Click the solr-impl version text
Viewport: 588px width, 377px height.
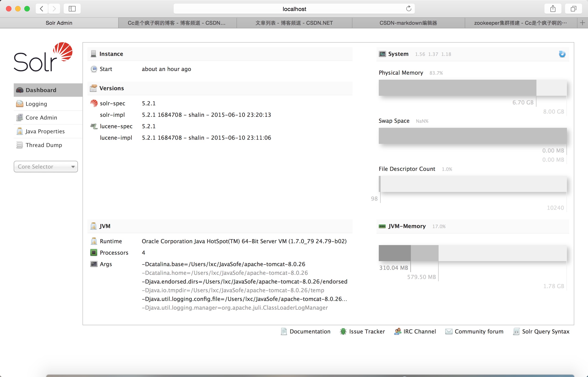pyautogui.click(x=206, y=115)
